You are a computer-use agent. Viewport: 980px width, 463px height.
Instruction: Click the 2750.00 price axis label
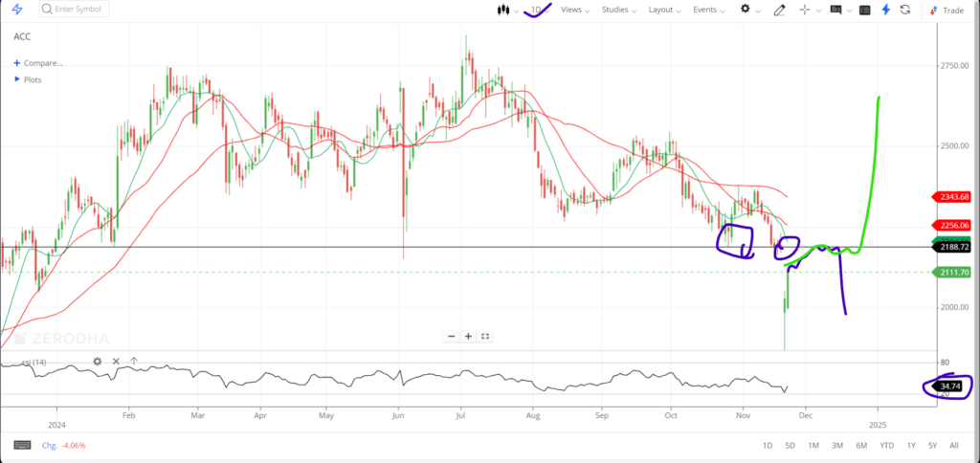click(x=954, y=66)
